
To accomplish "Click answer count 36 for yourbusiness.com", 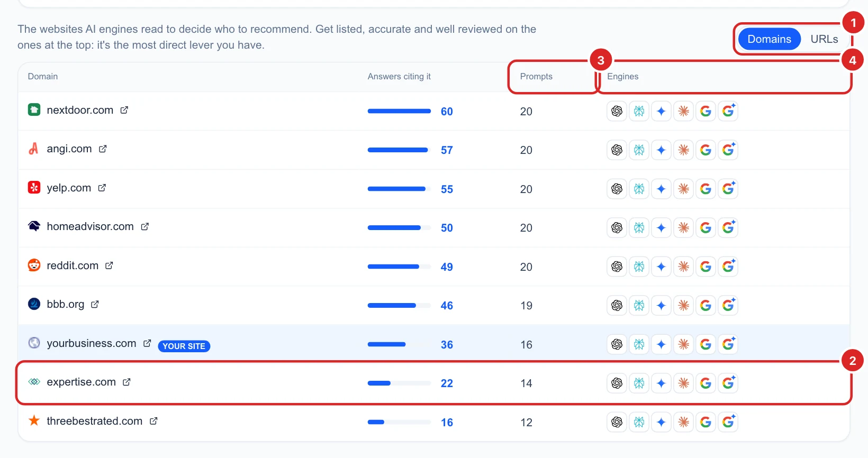I will (447, 345).
